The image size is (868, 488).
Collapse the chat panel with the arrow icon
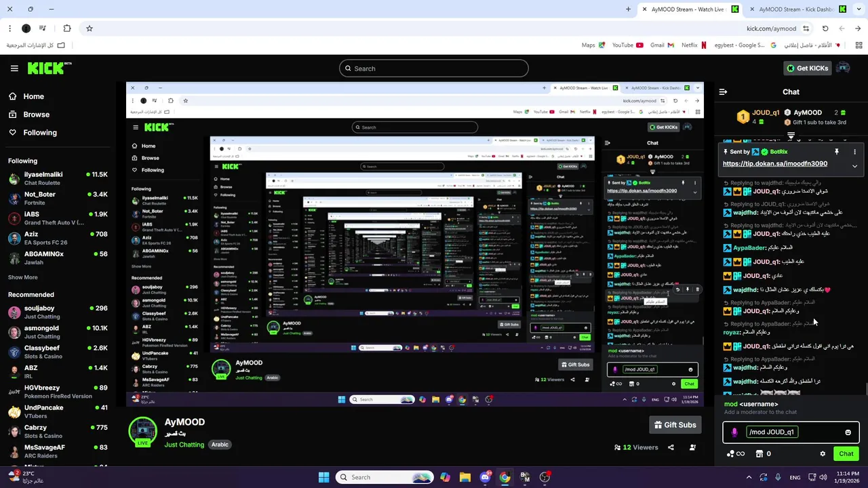point(723,91)
